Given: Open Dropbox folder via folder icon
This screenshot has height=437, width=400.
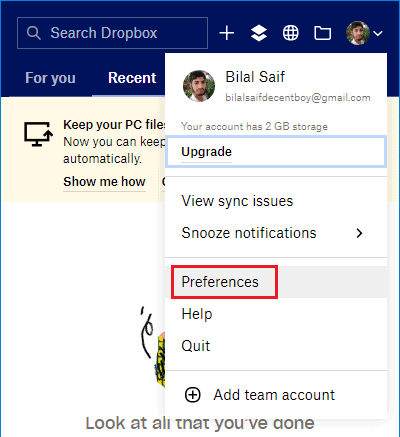Looking at the screenshot, I should pos(323,33).
